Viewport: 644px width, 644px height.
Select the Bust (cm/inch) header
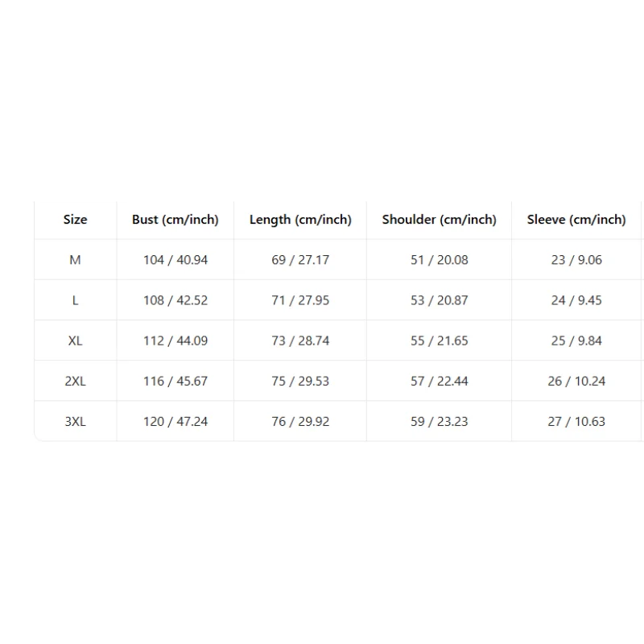175,220
